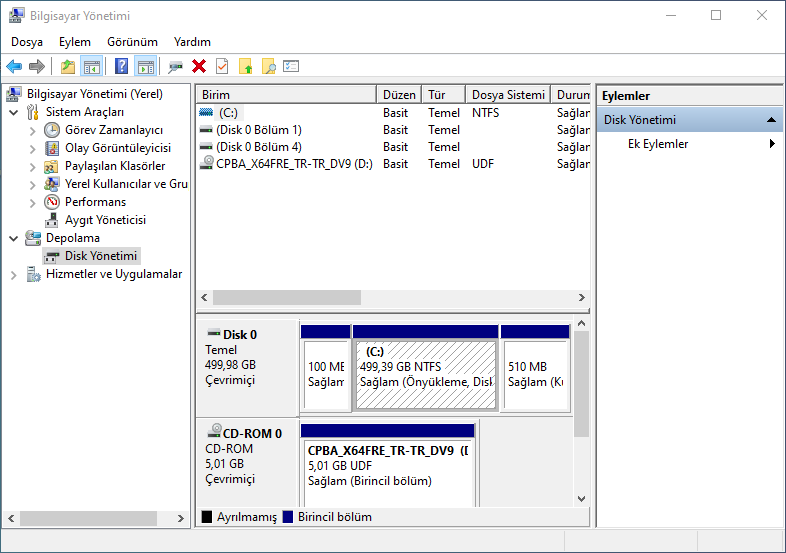
Task: Sort by the Düzen column header
Action: click(x=399, y=95)
